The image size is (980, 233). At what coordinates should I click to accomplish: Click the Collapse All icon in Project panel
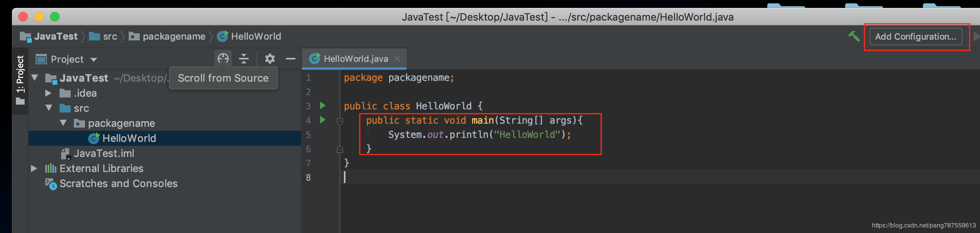pos(244,59)
